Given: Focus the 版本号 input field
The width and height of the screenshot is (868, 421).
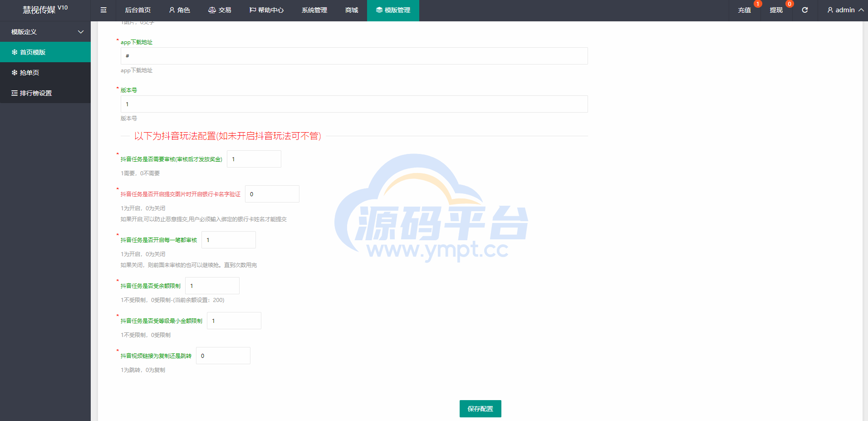Looking at the screenshot, I should tap(354, 104).
